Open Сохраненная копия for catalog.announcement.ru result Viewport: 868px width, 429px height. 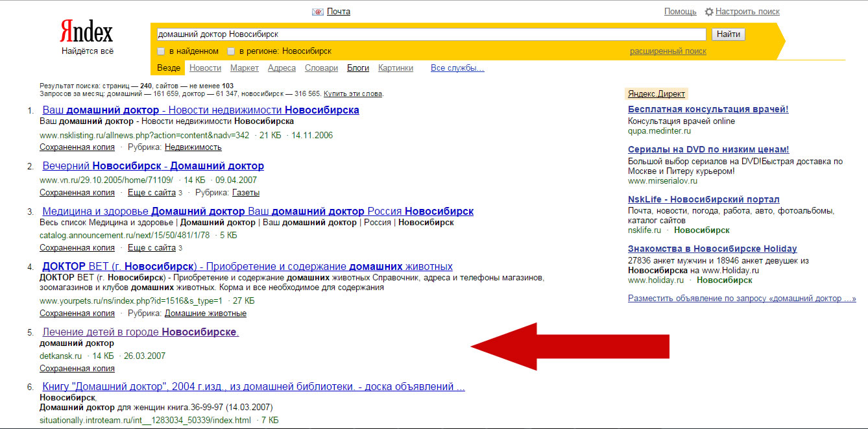pos(77,248)
